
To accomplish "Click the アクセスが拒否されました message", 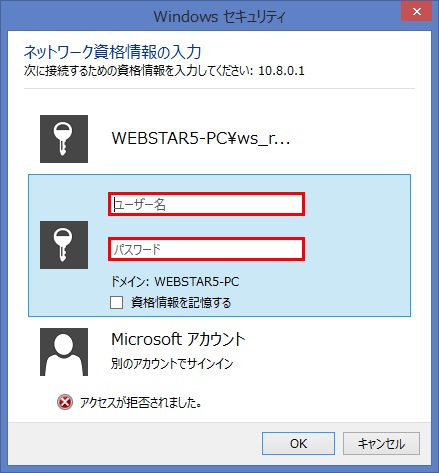I will (x=141, y=403).
